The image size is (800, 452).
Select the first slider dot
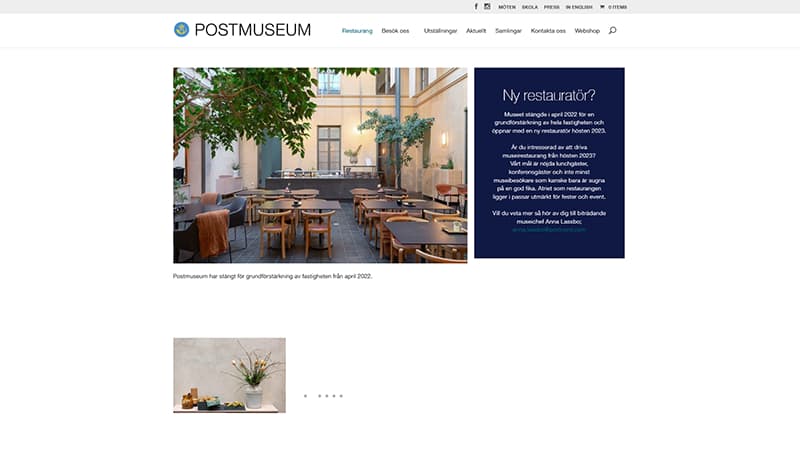coord(306,396)
